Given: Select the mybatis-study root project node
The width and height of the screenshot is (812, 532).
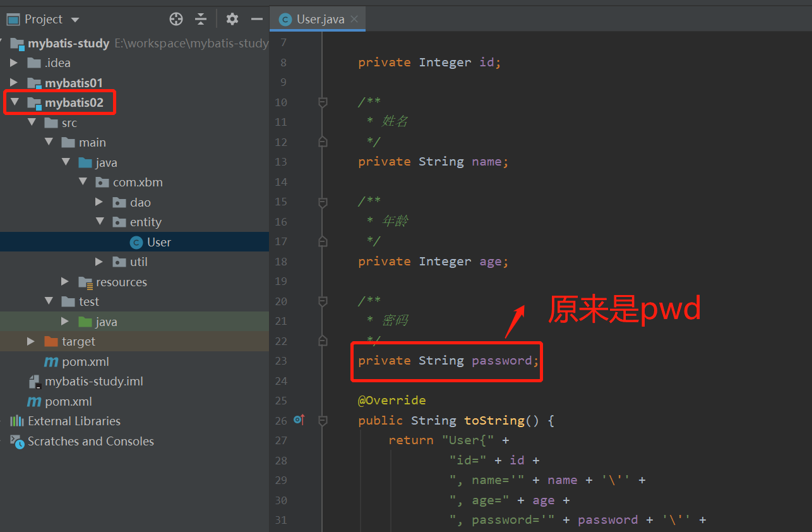Looking at the screenshot, I should click(68, 44).
